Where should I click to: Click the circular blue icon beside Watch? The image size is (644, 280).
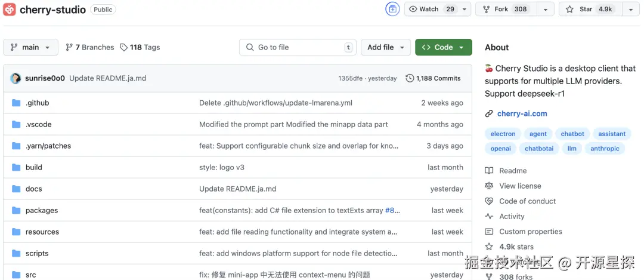[x=392, y=9]
